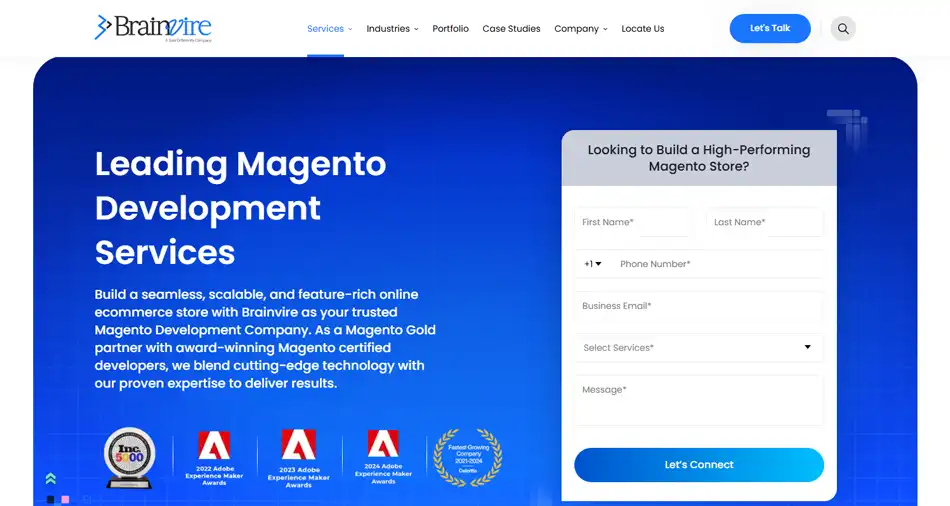Click the 2022 Adobe Experience Maker award
The width and height of the screenshot is (950, 506).
click(214, 458)
